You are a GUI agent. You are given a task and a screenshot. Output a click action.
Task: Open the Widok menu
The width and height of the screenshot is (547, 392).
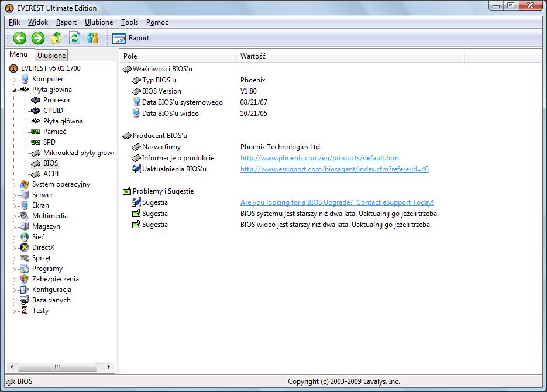click(x=38, y=22)
